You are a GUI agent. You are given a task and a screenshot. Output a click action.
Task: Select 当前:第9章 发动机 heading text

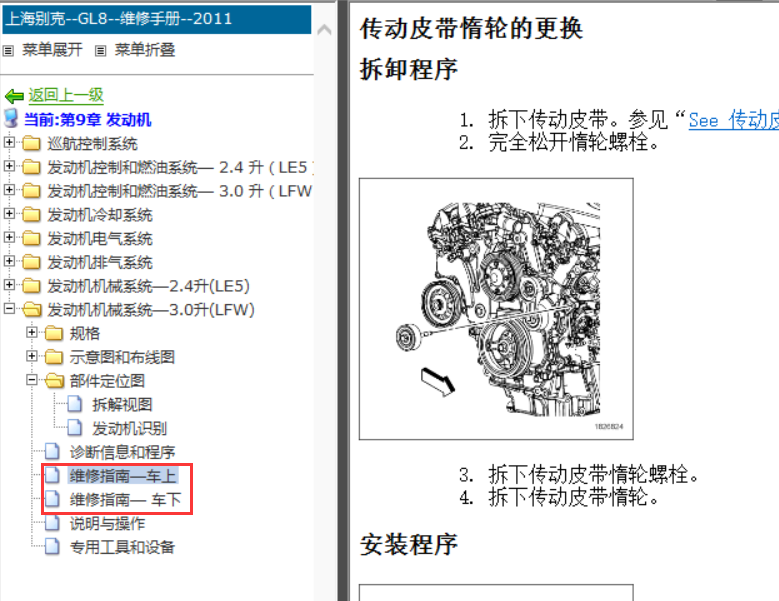click(x=87, y=120)
